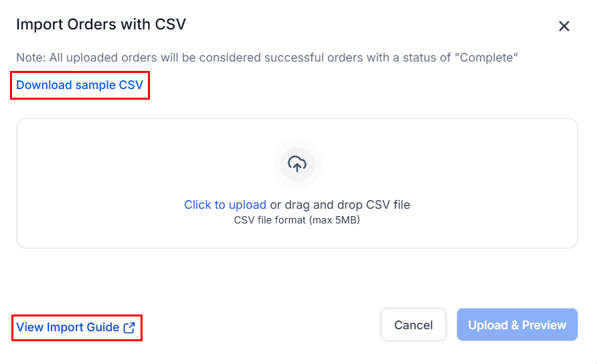Click the 'CSV file format (max 5MB)' caption

pyautogui.click(x=297, y=220)
